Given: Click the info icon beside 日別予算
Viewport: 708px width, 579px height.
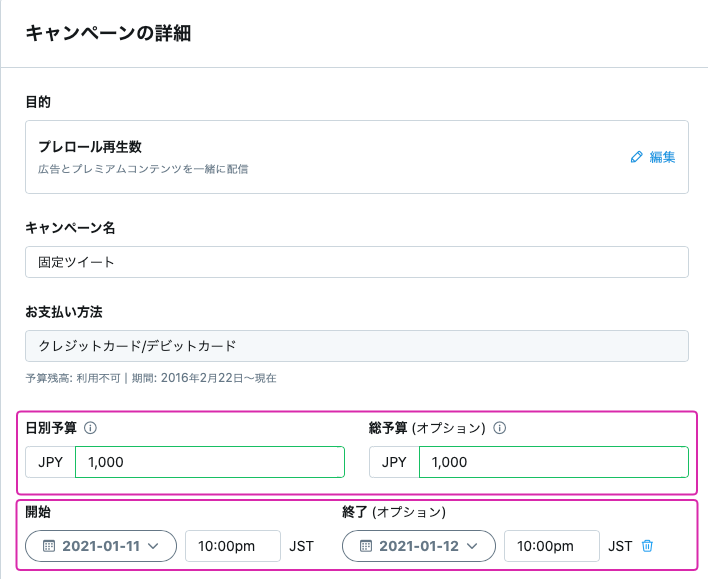Looking at the screenshot, I should pos(90,428).
